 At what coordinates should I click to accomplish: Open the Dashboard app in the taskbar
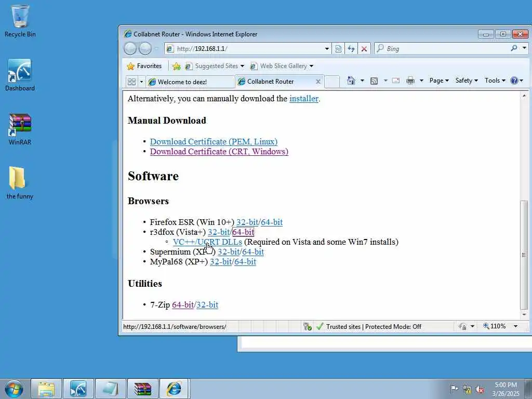(78, 389)
